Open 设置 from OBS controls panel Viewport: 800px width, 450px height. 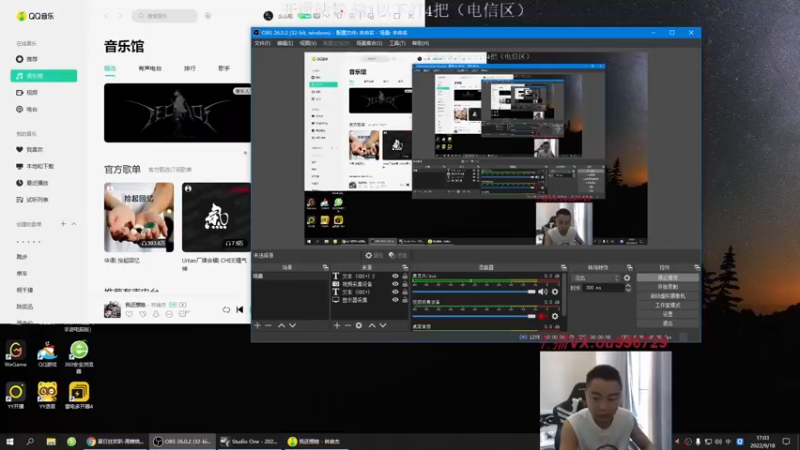pos(667,314)
